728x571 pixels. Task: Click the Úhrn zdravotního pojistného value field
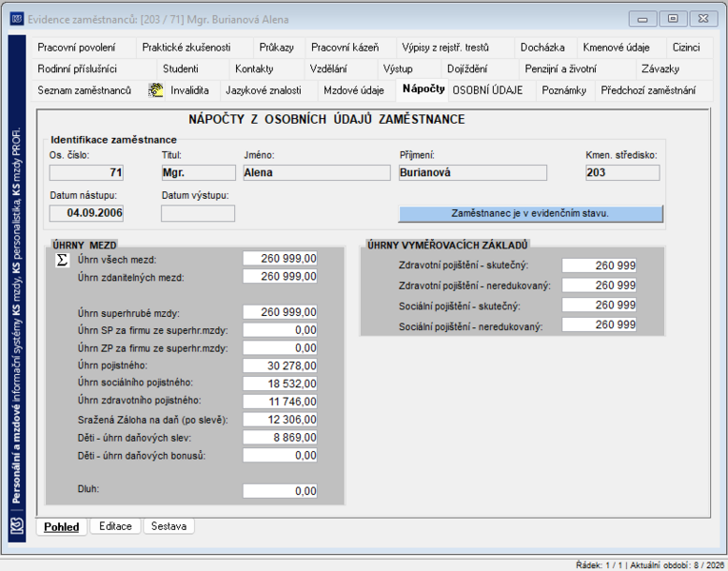point(280,402)
